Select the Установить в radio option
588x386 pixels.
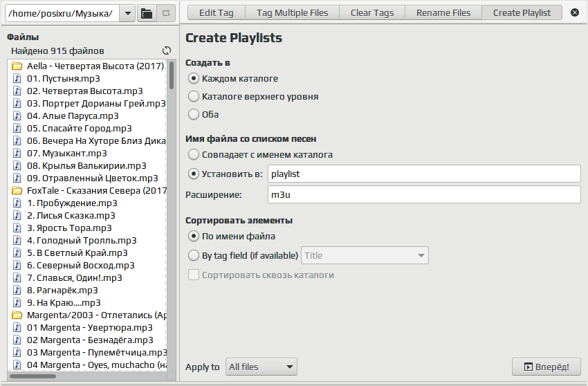pos(194,174)
